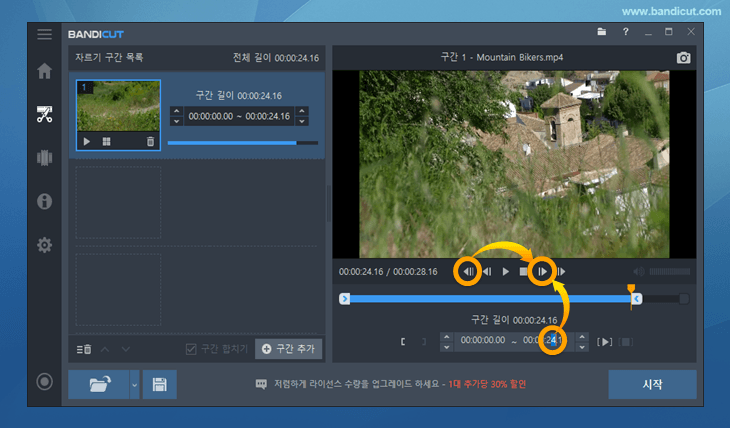This screenshot has height=428, width=730.
Task: Increase end time in segment list stepper
Action: pos(302,111)
